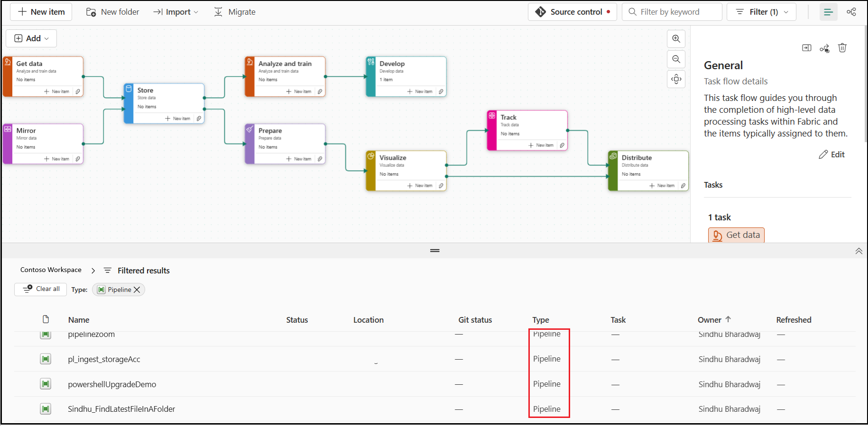Open the Add dropdown on canvas
The height and width of the screenshot is (426, 868).
(x=31, y=38)
